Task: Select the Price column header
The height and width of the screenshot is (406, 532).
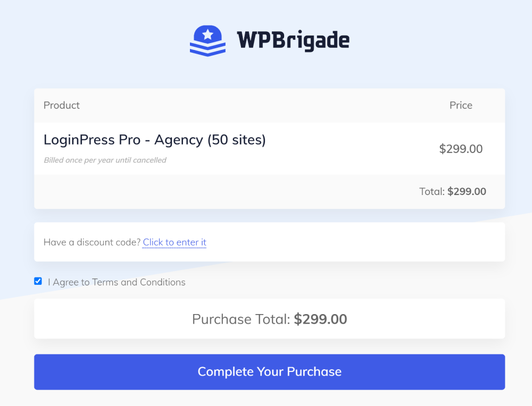Action: click(x=461, y=105)
